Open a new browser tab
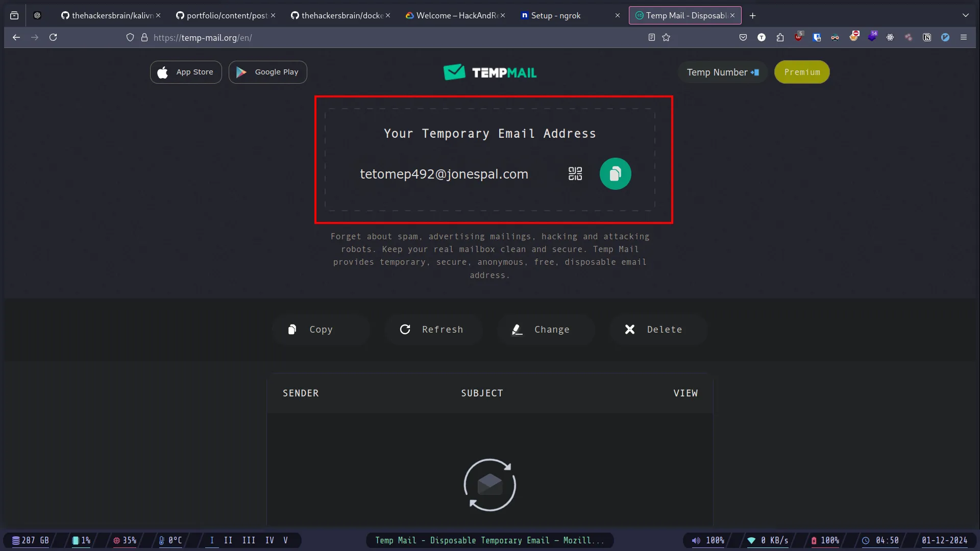The width and height of the screenshot is (980, 551). [752, 15]
